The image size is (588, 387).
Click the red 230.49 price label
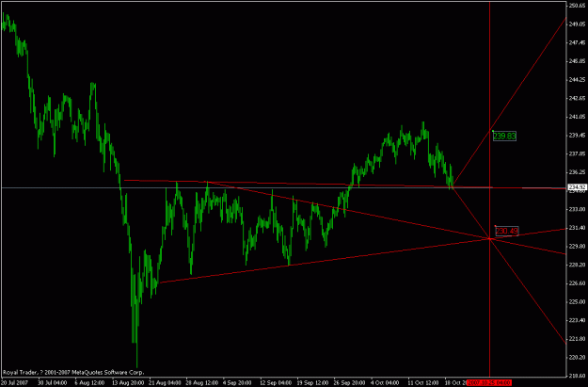tap(507, 231)
